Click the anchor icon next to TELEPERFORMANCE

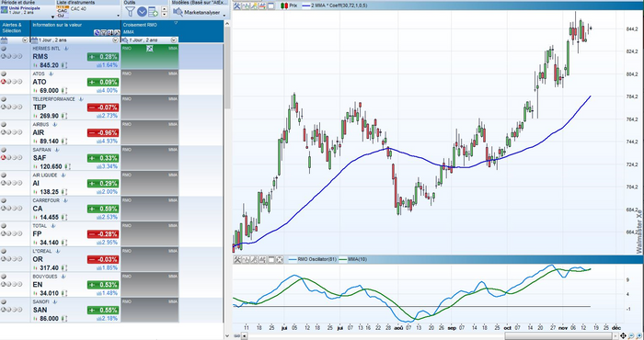81,99
